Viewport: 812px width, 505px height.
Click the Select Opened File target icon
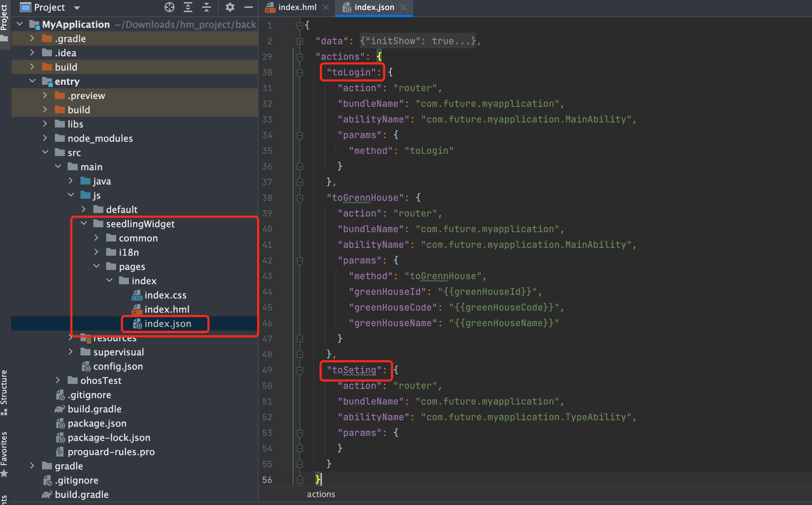click(x=170, y=7)
